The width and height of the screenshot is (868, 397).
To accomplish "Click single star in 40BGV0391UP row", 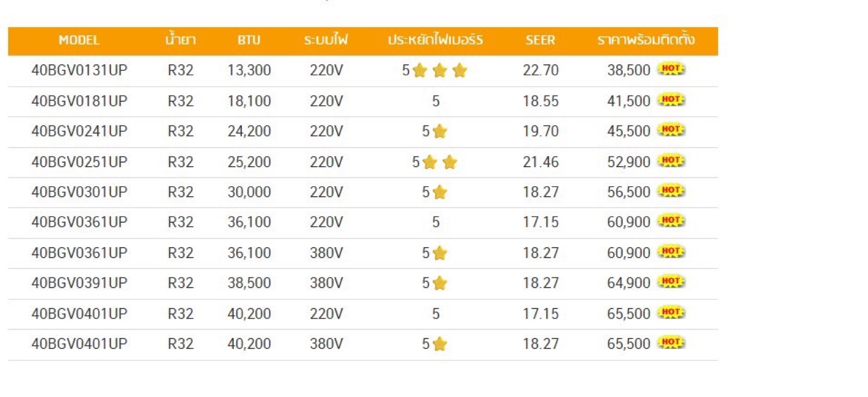I will point(440,283).
